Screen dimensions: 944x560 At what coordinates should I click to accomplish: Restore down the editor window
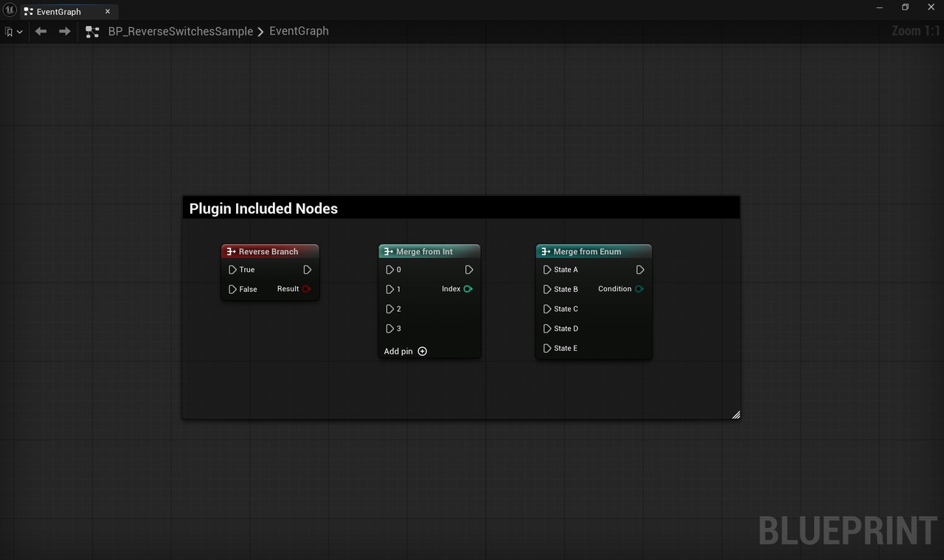tap(906, 7)
